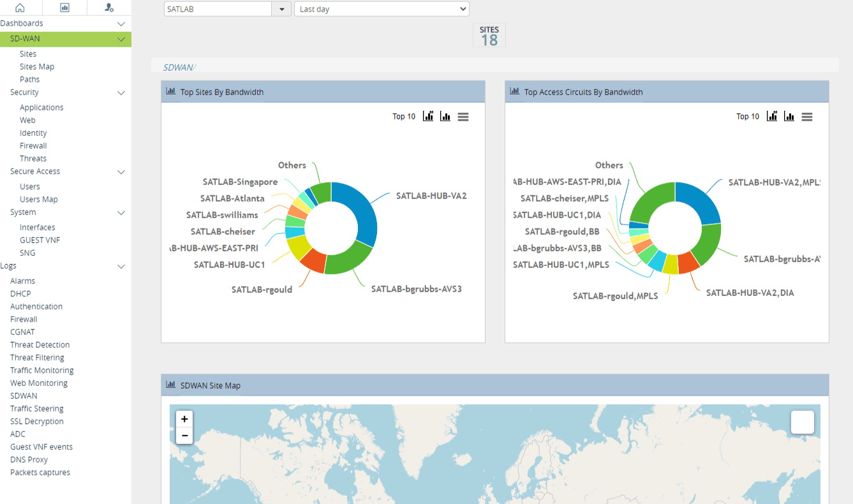
Task: Open Applications under Security
Action: point(41,107)
